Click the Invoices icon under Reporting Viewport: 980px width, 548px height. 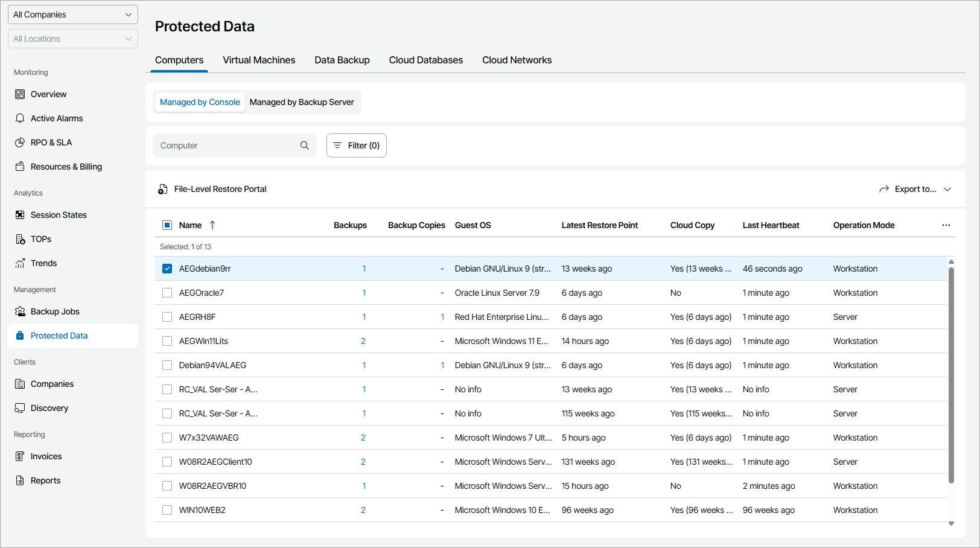(20, 456)
